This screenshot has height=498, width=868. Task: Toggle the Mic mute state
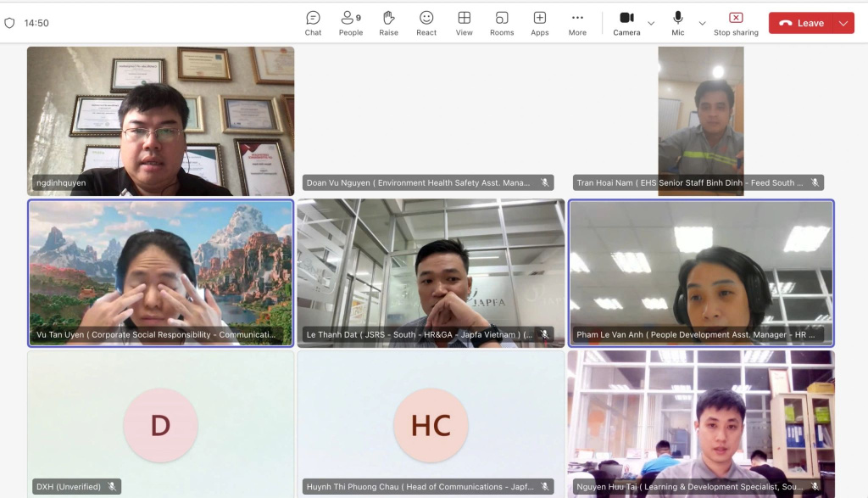pos(678,23)
